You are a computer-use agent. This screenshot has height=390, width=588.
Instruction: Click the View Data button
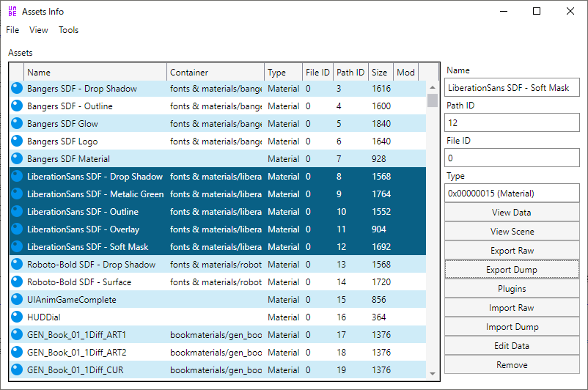512,213
